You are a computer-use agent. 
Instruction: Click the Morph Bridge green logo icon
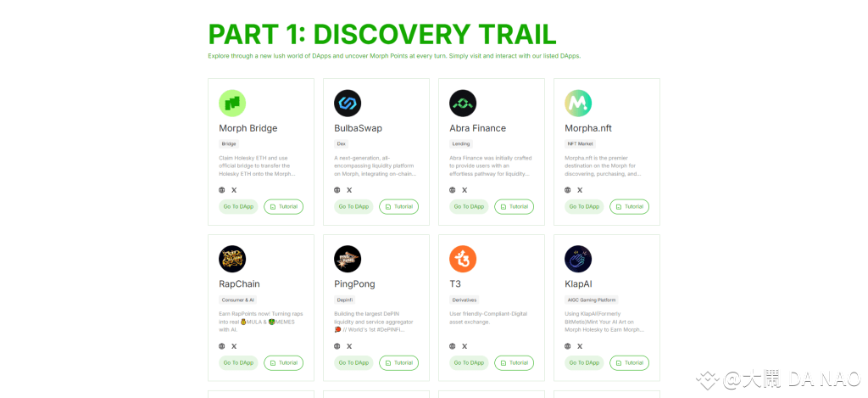tap(232, 103)
